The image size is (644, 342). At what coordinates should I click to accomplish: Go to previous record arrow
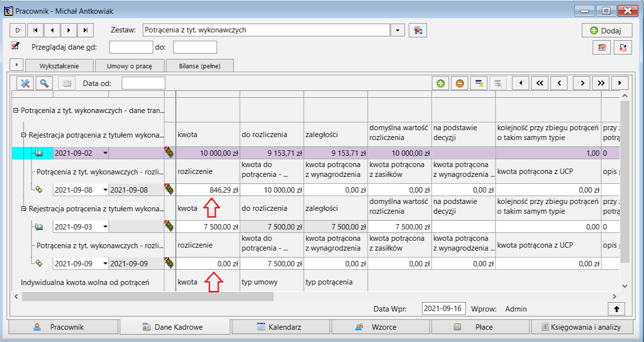[x=52, y=30]
